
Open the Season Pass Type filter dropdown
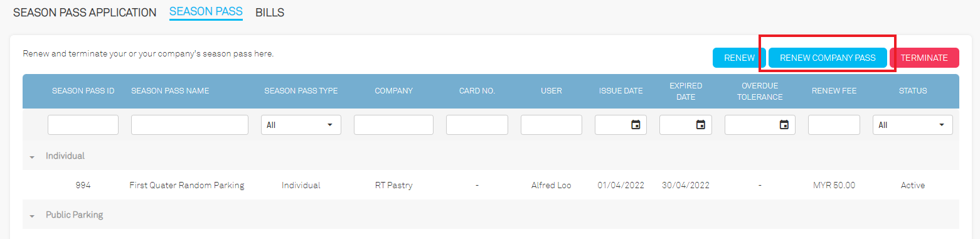(301, 125)
